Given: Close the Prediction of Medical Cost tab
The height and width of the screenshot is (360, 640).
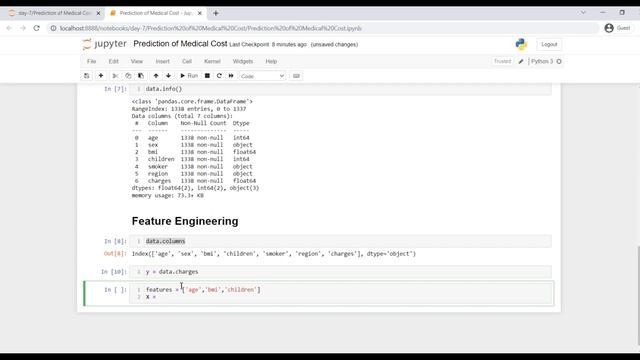Looking at the screenshot, I should (200, 13).
